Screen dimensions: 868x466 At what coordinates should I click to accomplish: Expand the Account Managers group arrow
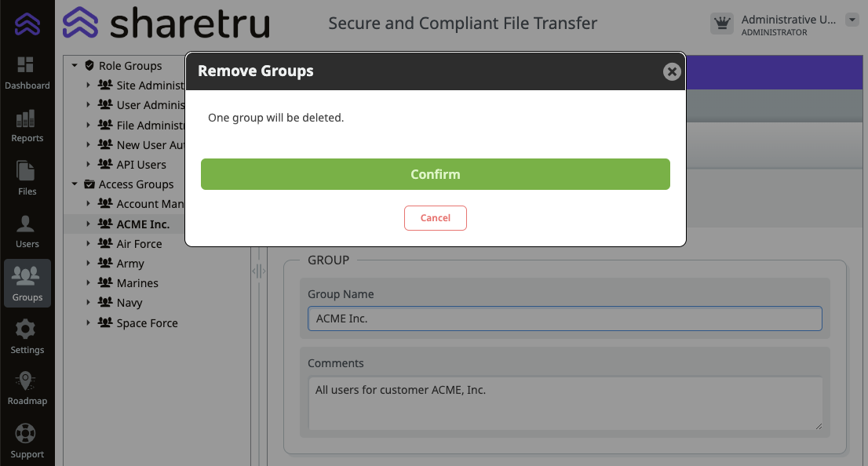click(x=88, y=204)
